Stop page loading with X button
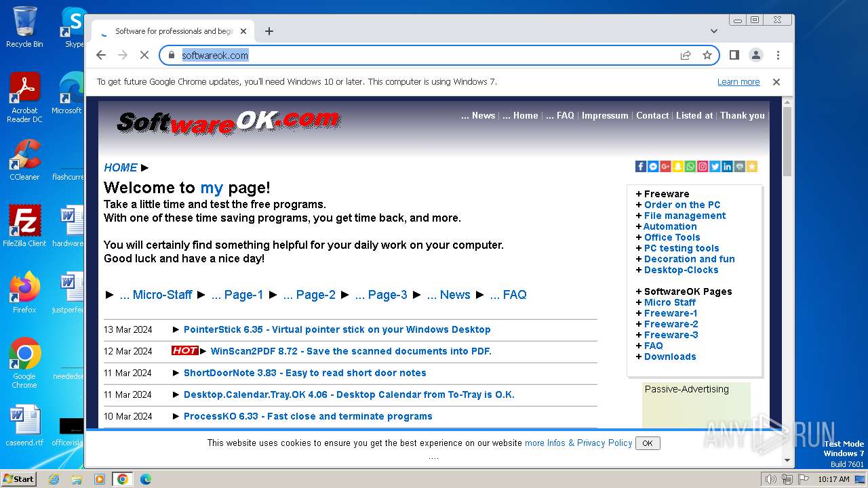 pos(144,55)
